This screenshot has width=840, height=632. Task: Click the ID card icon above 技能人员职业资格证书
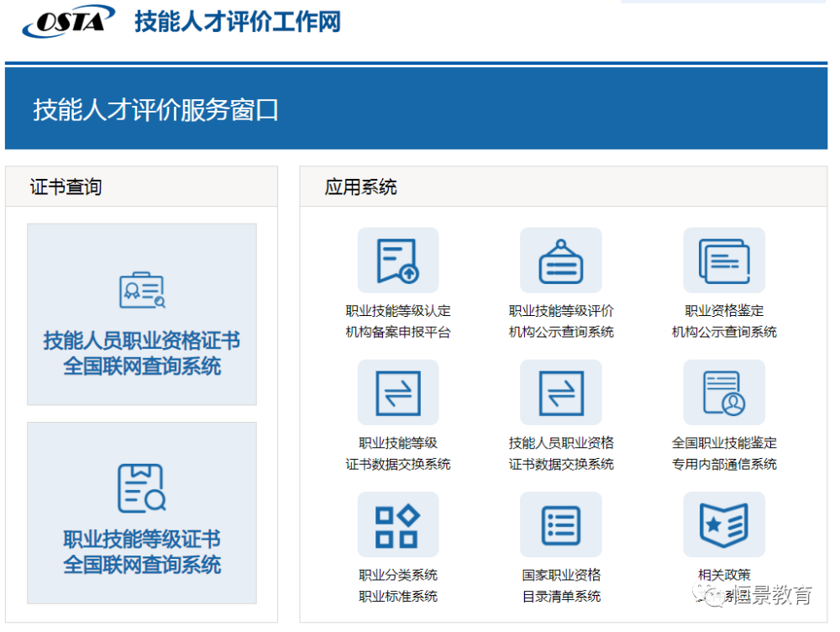[x=142, y=290]
